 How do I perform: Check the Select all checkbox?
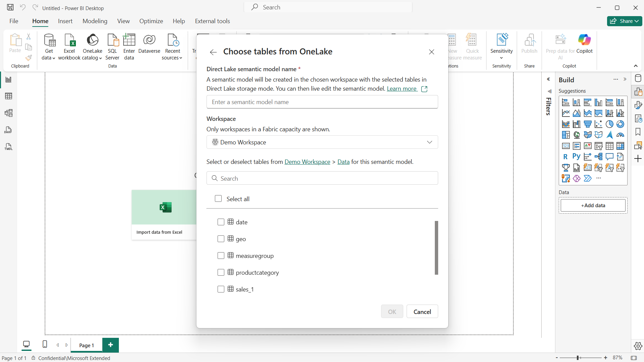pyautogui.click(x=218, y=199)
